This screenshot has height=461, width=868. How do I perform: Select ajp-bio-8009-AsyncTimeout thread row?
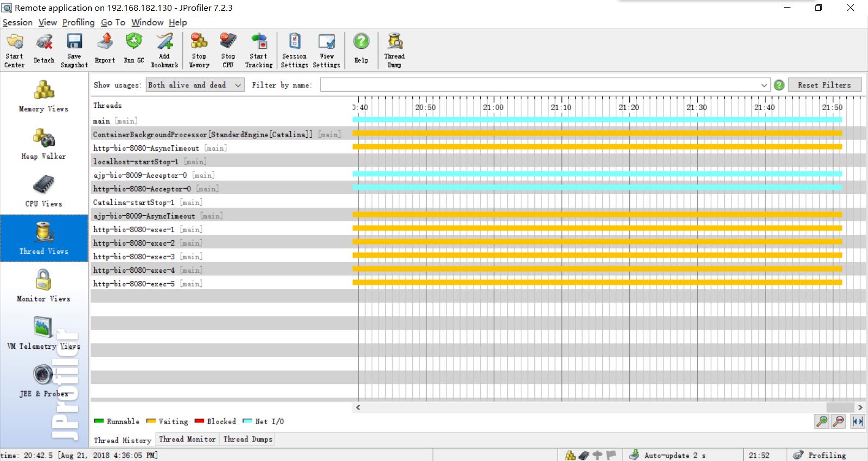tap(477, 215)
